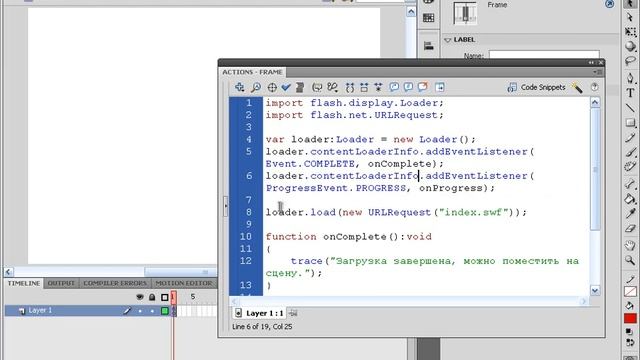The height and width of the screenshot is (360, 640).
Task: Click Black and White colors button
Action: coord(629,332)
